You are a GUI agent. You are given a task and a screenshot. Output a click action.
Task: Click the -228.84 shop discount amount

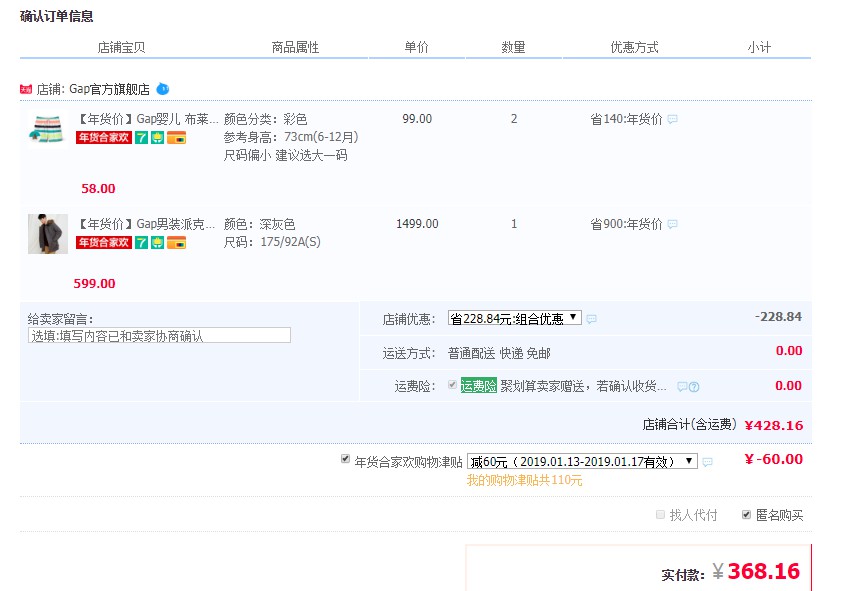[x=778, y=317]
